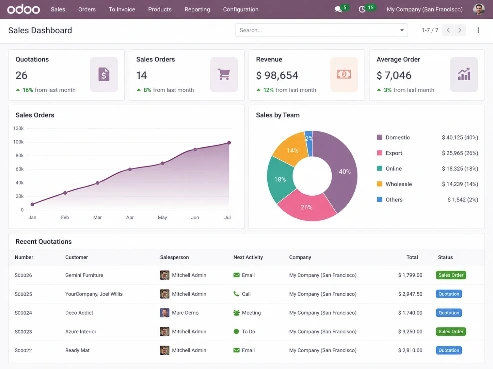Open the Average Order card showing $ 7,046
This screenshot has height=369, width=493.
427,75
